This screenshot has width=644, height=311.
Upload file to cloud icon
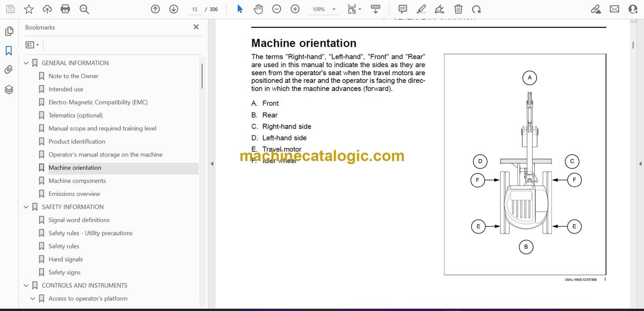[47, 9]
